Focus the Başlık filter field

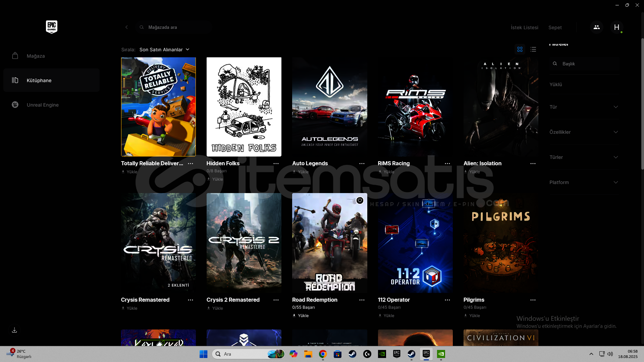pyautogui.click(x=584, y=64)
